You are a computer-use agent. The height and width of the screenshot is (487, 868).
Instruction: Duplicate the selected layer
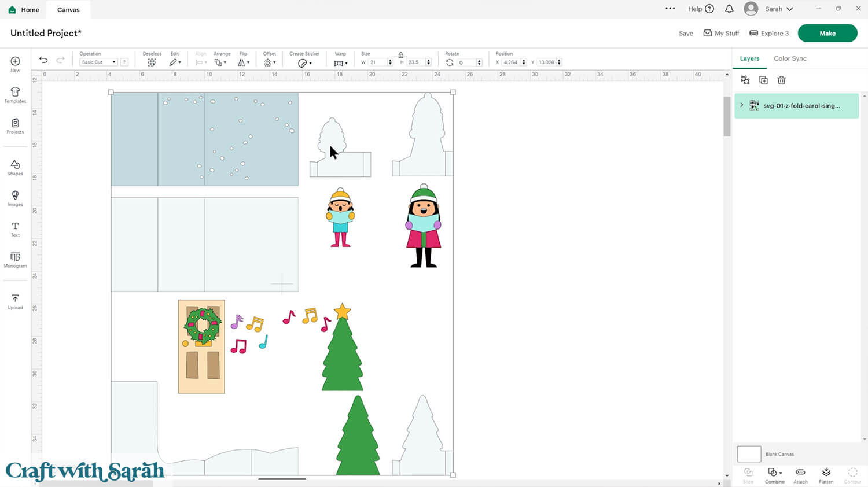(x=763, y=80)
